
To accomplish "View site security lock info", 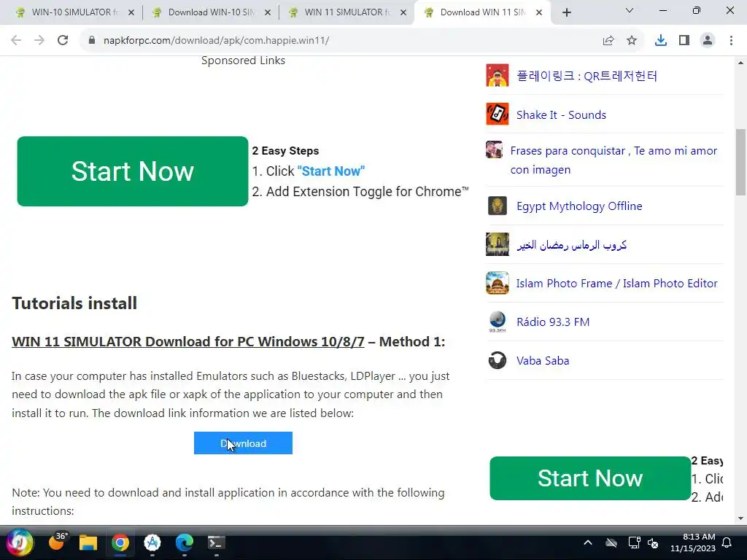I will 92,41.
